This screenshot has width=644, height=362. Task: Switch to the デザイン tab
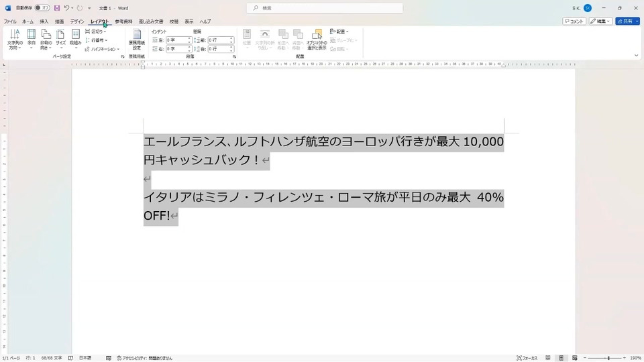click(77, 21)
